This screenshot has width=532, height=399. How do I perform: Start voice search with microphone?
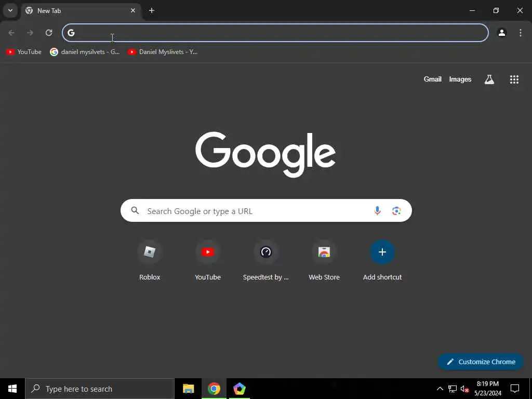click(x=377, y=211)
